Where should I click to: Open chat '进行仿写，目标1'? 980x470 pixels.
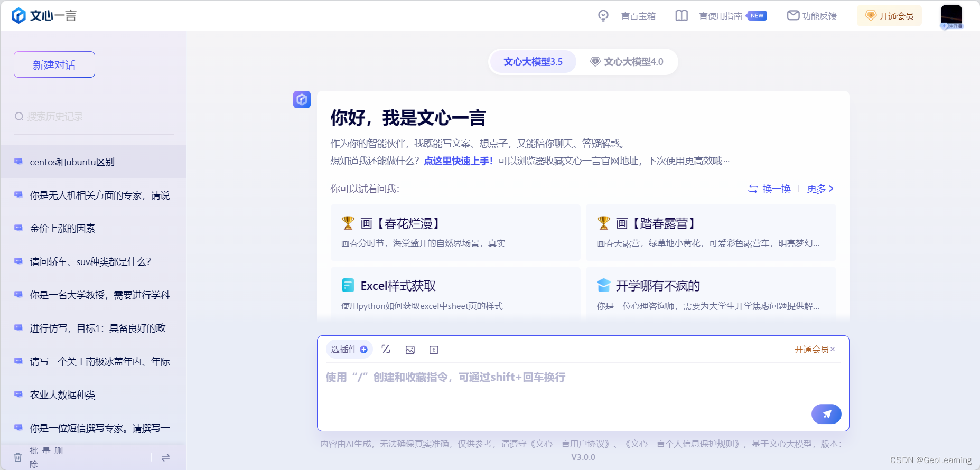[94, 328]
